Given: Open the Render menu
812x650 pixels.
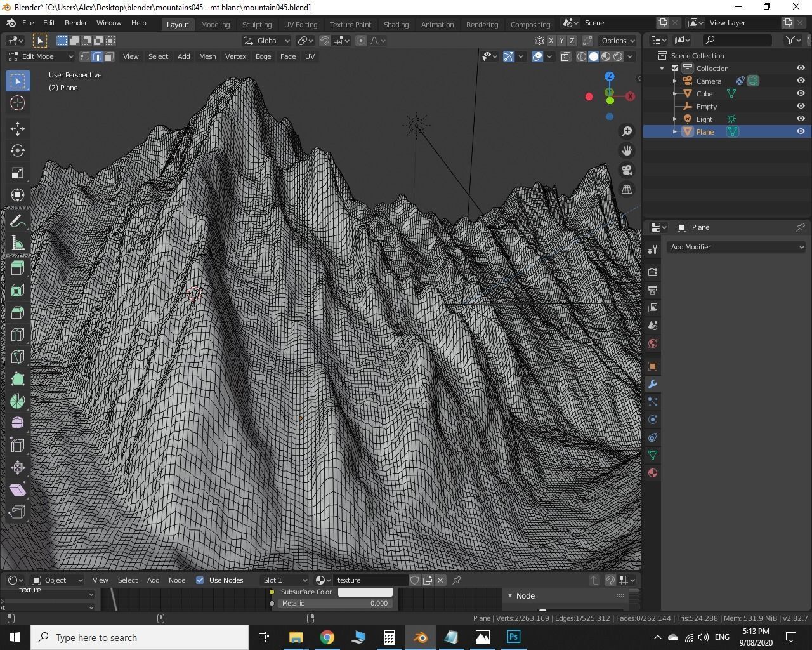Looking at the screenshot, I should pos(75,23).
